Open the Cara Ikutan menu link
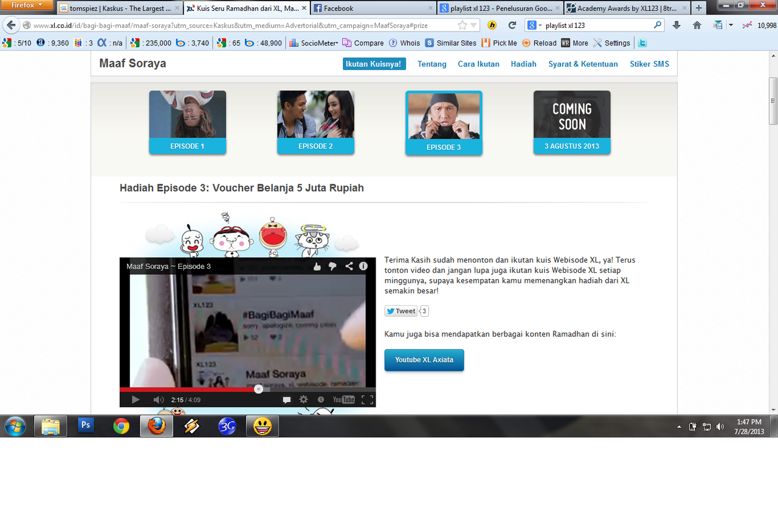Image resolution: width=778 pixels, height=532 pixels. tap(478, 64)
